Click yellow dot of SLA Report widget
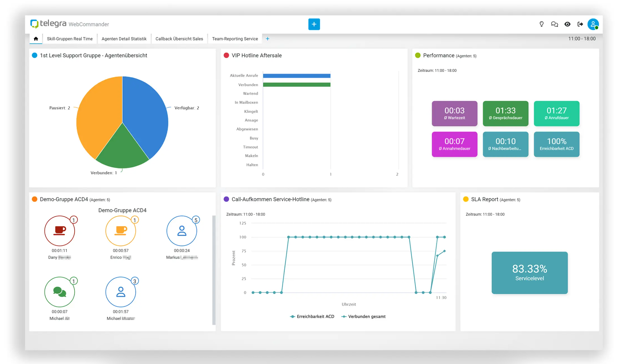This screenshot has width=626, height=364. [x=466, y=199]
